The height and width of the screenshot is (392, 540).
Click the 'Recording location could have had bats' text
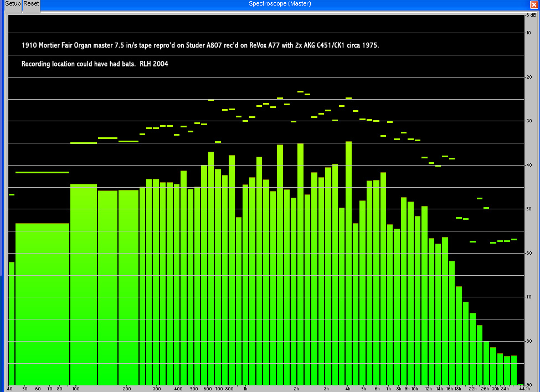(95, 64)
